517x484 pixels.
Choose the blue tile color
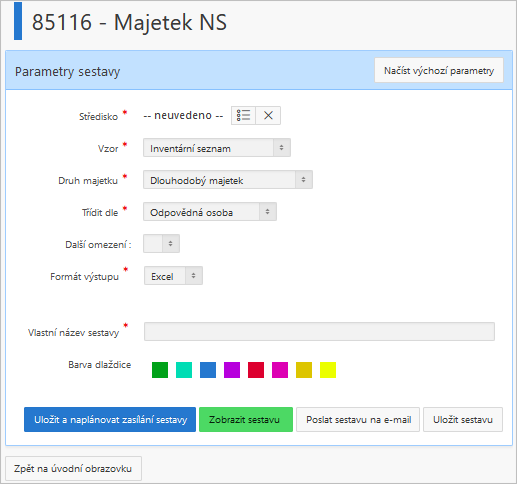coord(208,370)
